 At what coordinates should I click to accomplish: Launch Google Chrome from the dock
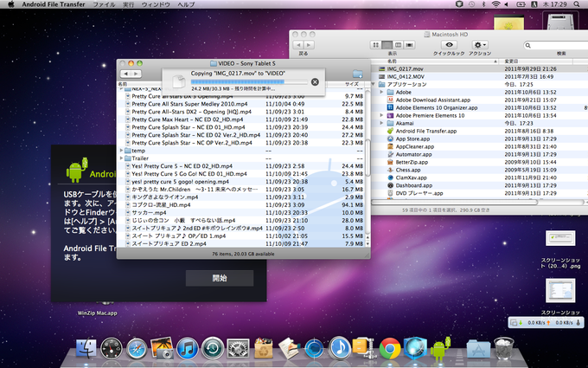point(390,349)
